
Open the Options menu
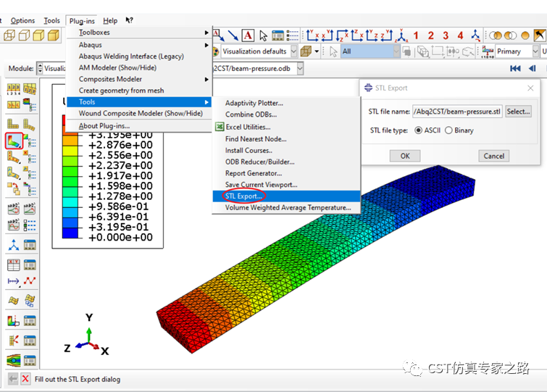[22, 20]
